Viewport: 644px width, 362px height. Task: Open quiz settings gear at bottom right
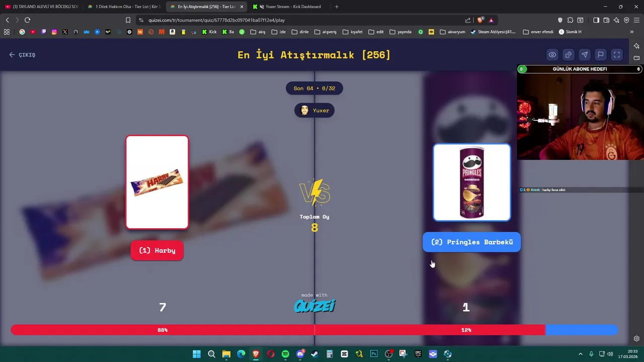point(636,338)
